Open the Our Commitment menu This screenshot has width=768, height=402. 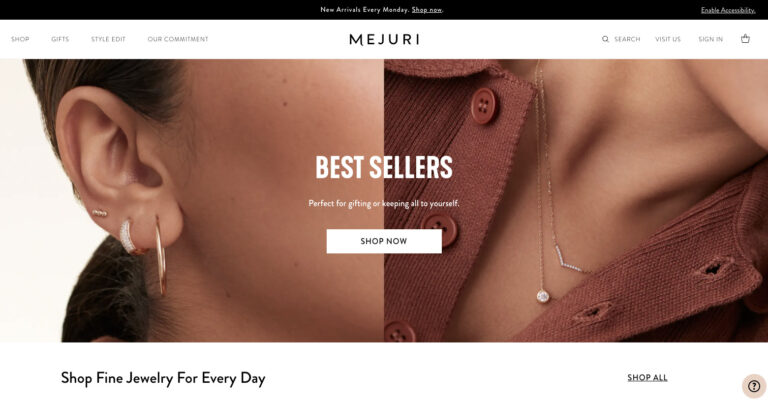point(178,39)
